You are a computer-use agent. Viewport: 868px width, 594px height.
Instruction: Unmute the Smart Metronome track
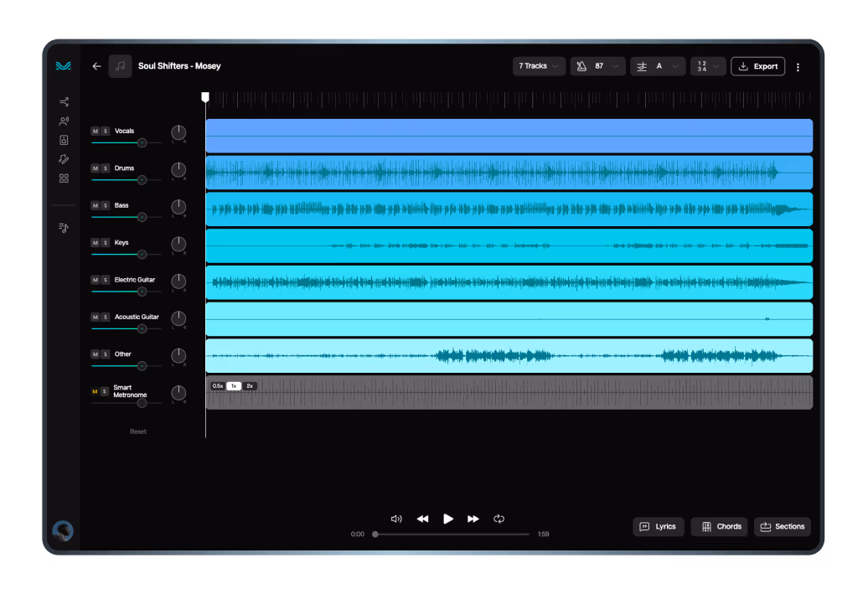[95, 391]
